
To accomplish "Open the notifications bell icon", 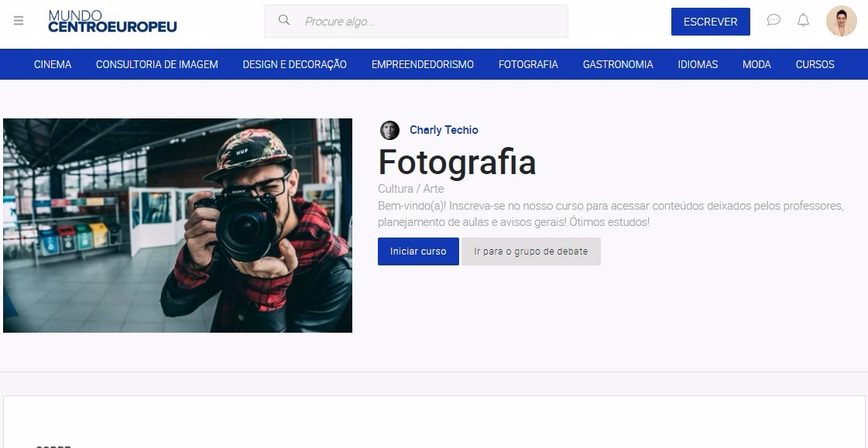I will click(803, 20).
